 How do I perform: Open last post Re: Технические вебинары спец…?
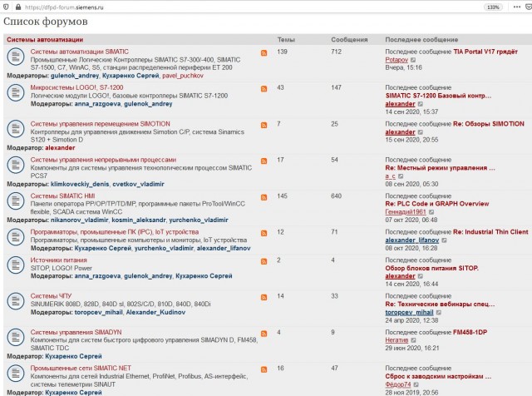(440, 304)
